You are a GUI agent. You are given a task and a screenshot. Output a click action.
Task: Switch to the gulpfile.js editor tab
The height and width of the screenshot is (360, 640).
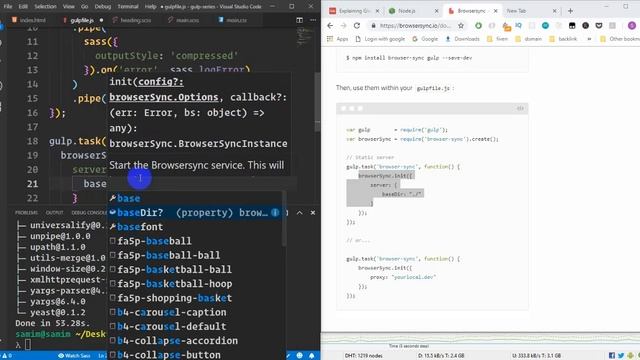[x=82, y=20]
